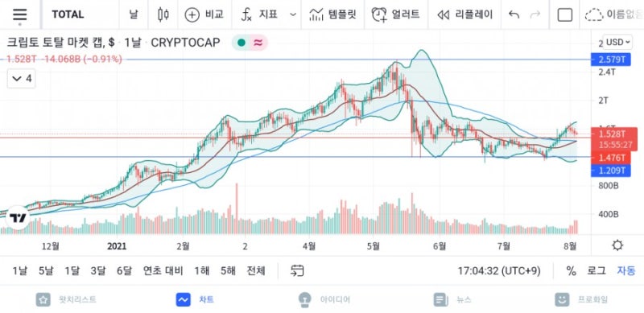Open the candlestick chart style selector
The width and height of the screenshot is (644, 313).
click(163, 14)
